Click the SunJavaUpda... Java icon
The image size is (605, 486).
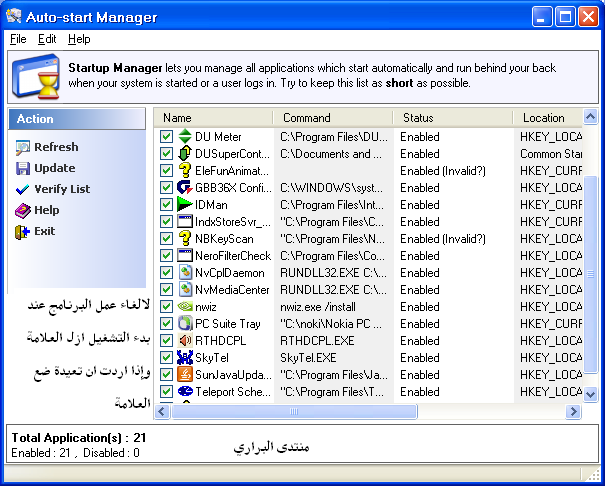(185, 374)
